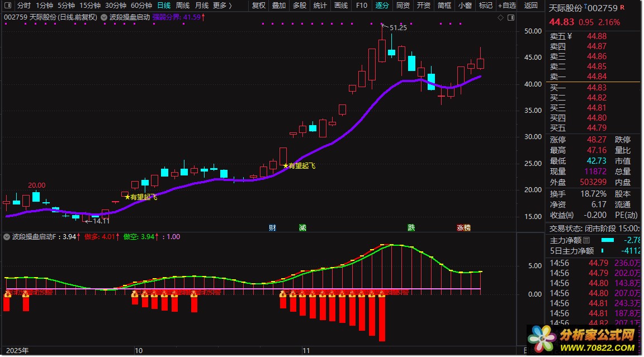Click the first ★有望起飞 signal label
The image size is (644, 357).
pyautogui.click(x=141, y=197)
